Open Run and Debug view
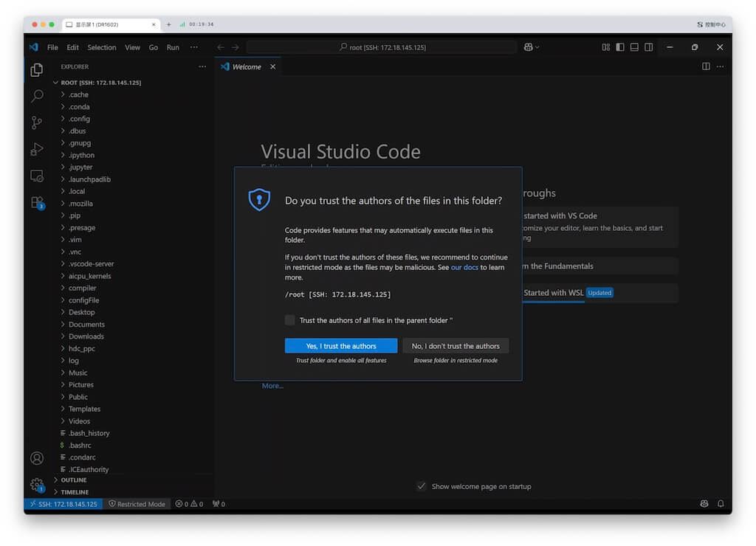Viewport: 756px width, 546px height. point(36,149)
